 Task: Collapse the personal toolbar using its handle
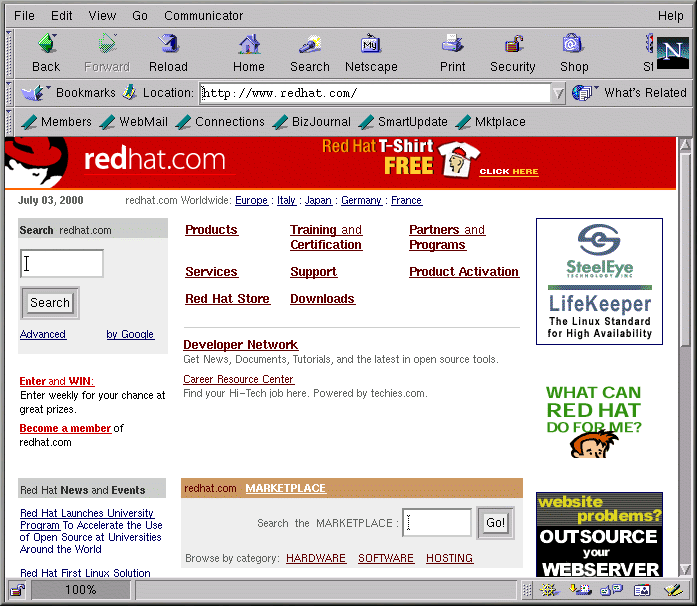[x=9, y=122]
